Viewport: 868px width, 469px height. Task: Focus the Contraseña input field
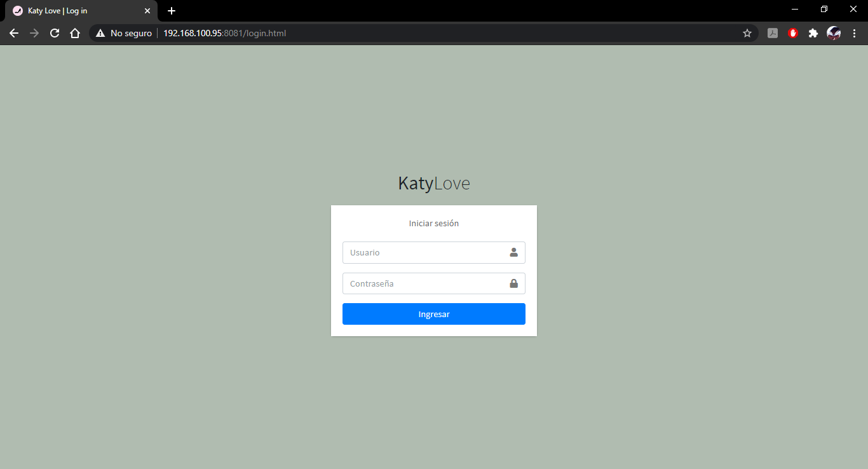[434, 283]
